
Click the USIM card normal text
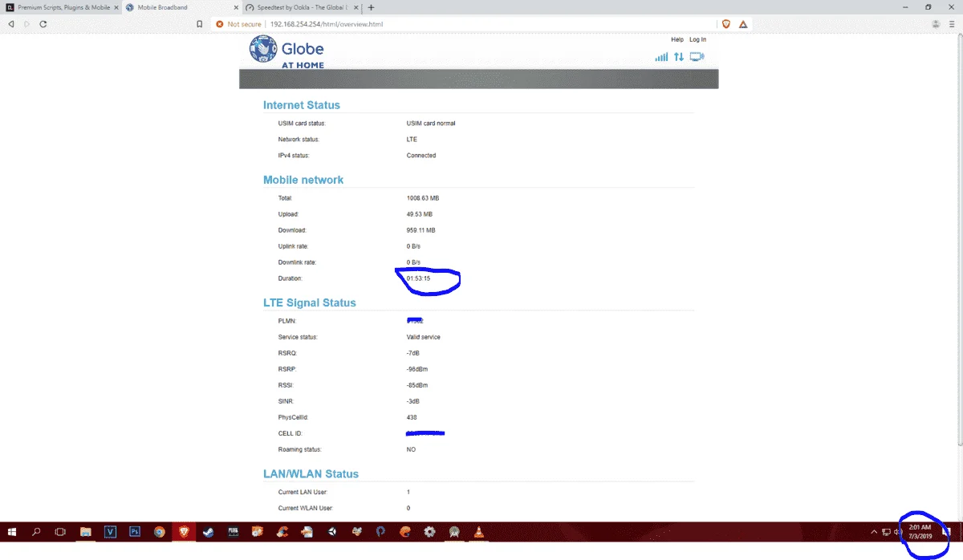click(431, 124)
